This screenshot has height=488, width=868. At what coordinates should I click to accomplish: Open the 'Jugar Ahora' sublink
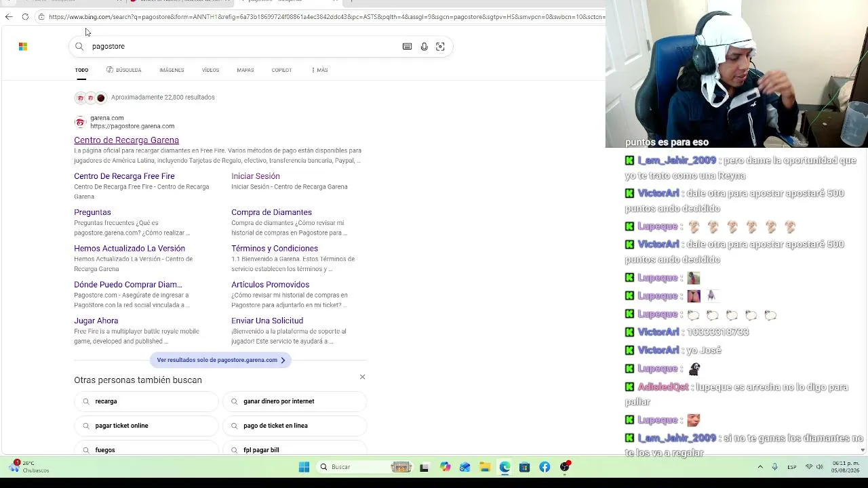click(x=96, y=321)
